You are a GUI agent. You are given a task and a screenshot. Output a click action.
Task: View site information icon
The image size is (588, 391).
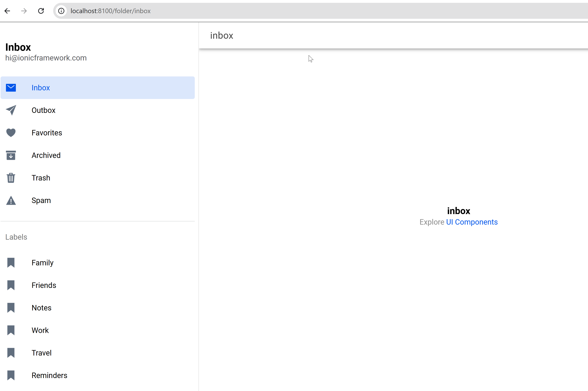pyautogui.click(x=61, y=11)
